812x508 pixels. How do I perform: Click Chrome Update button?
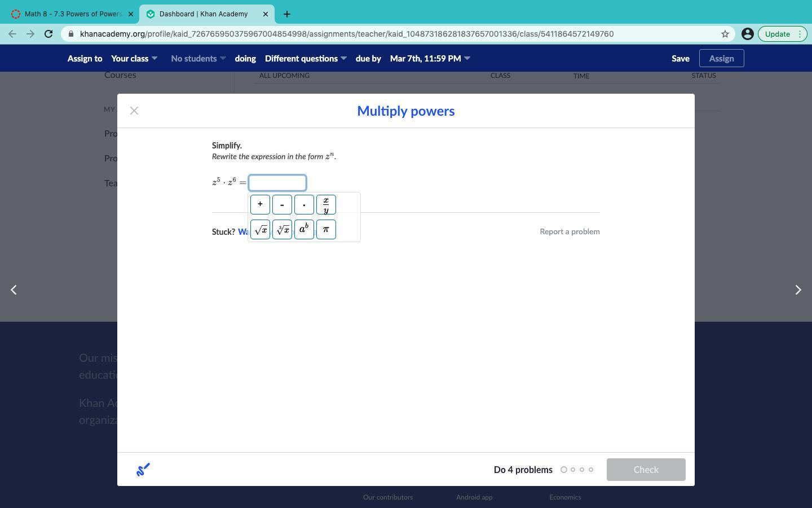click(783, 34)
